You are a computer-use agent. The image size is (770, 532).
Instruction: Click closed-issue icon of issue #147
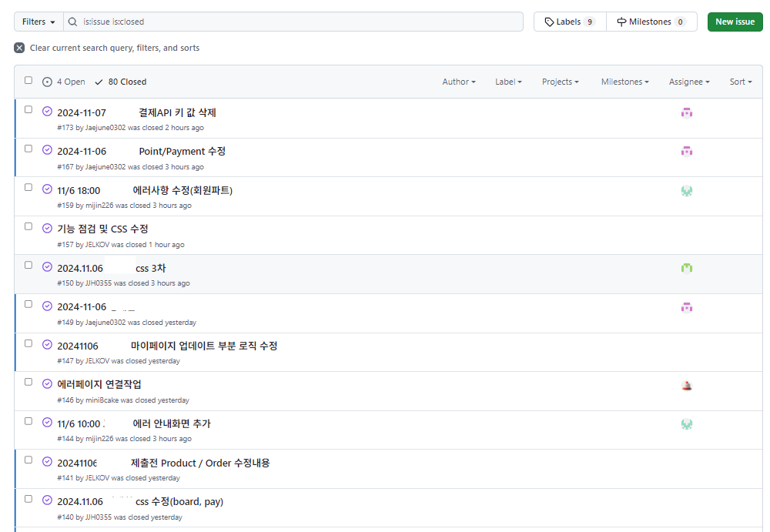pos(47,344)
